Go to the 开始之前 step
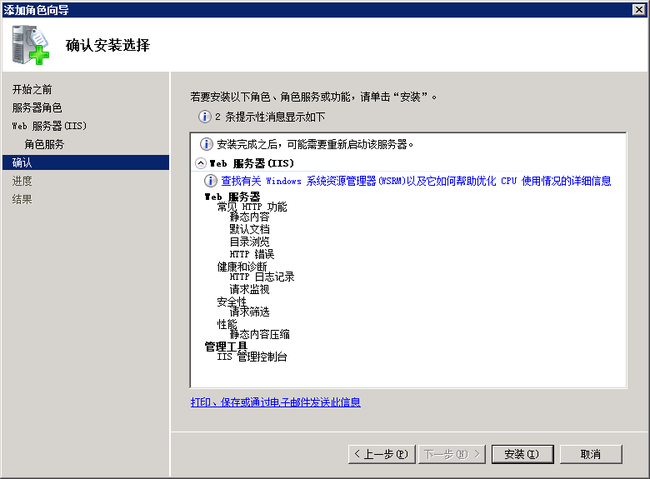The height and width of the screenshot is (479, 650). click(x=32, y=89)
